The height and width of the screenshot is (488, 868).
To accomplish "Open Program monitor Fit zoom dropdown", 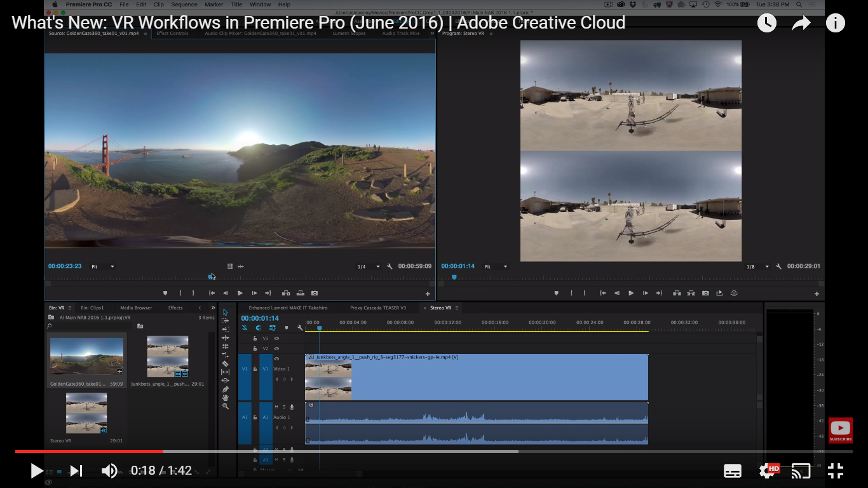I will click(x=496, y=266).
